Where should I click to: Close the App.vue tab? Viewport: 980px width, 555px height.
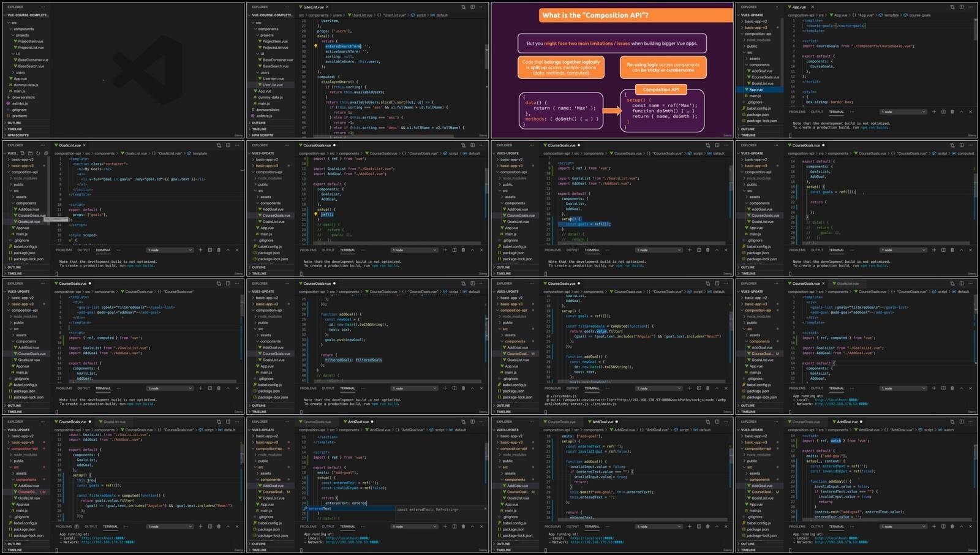[x=812, y=7]
